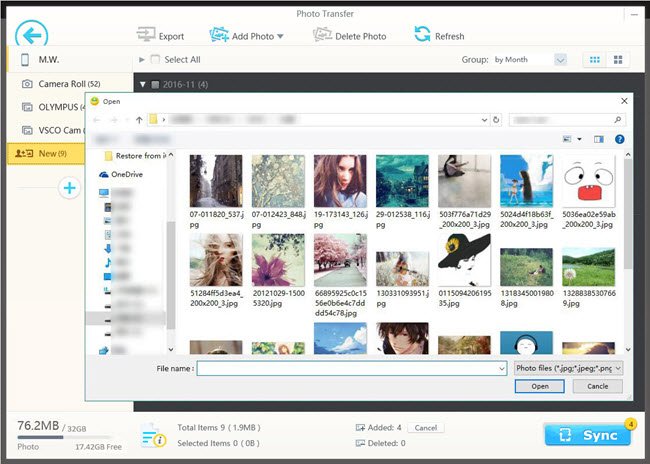Click the Forward arrow in Open dialog
The image size is (650, 464).
pos(114,120)
